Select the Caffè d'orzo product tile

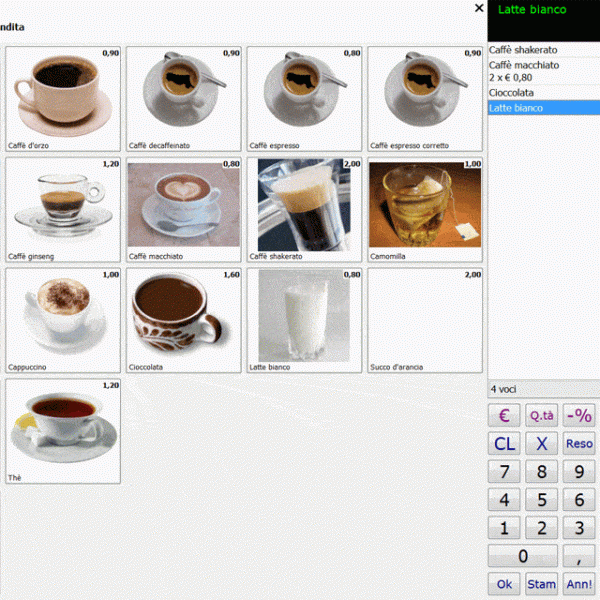pyautogui.click(x=63, y=98)
